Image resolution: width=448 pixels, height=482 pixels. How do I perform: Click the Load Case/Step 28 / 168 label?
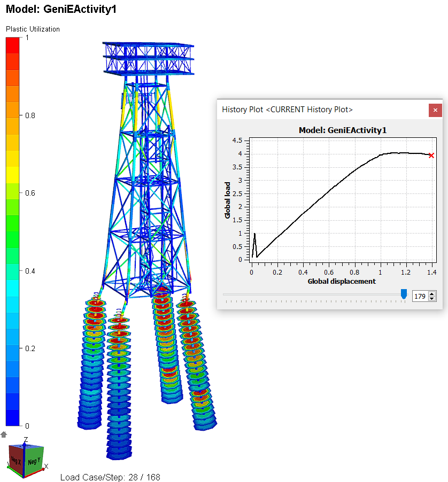pyautogui.click(x=110, y=477)
